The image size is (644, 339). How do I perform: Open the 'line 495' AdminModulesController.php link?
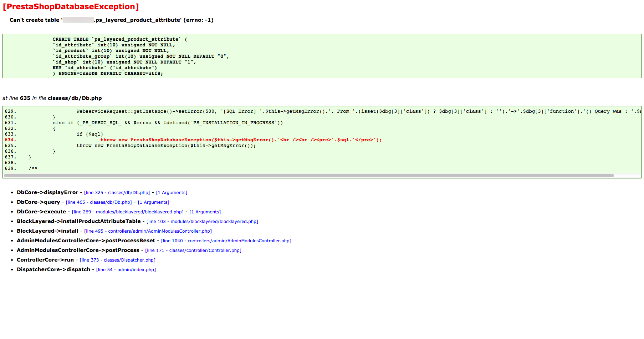[148, 231]
